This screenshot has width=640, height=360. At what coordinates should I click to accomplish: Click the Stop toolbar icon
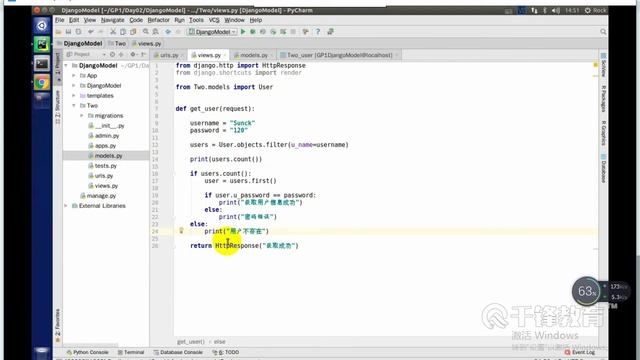[293, 32]
